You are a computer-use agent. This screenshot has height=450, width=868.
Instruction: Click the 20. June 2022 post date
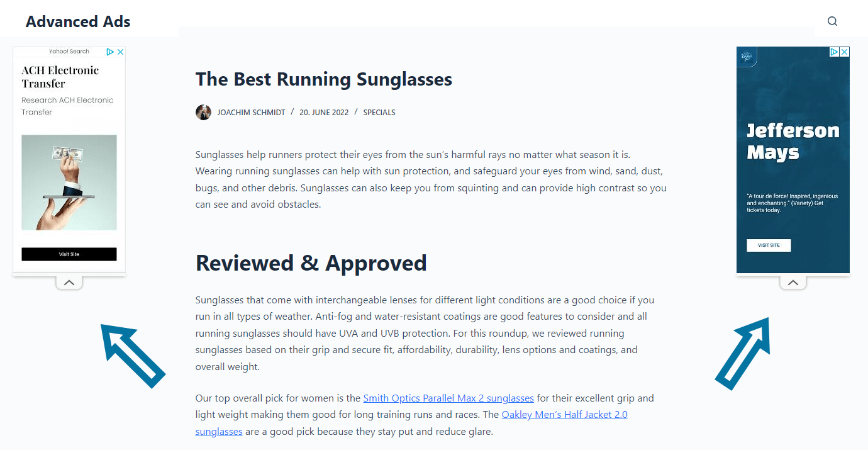tap(324, 113)
